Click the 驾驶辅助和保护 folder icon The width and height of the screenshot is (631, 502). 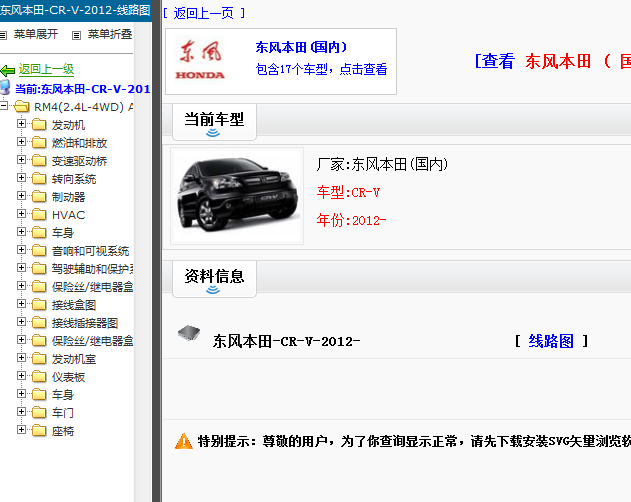click(x=39, y=269)
